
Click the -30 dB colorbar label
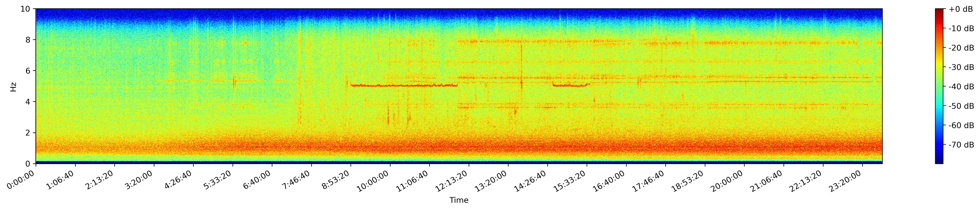tap(961, 67)
